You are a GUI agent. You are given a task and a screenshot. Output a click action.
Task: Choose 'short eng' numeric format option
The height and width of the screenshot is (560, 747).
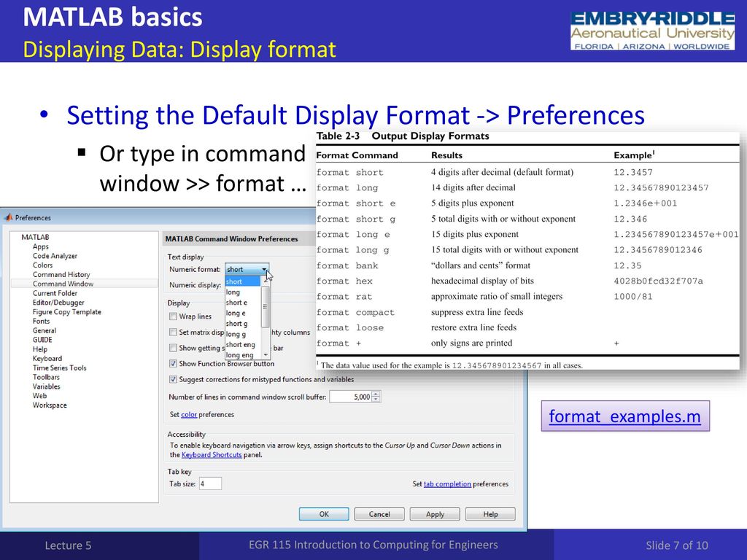pyautogui.click(x=242, y=344)
